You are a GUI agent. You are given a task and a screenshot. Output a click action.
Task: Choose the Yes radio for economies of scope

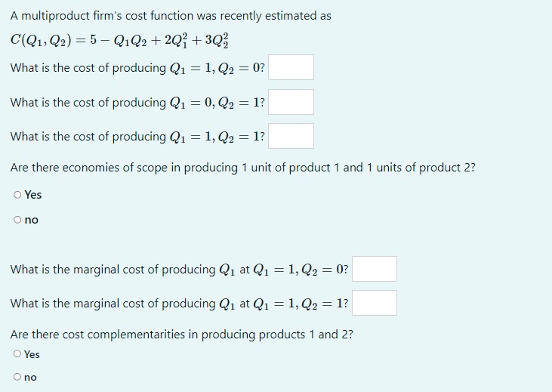click(17, 195)
